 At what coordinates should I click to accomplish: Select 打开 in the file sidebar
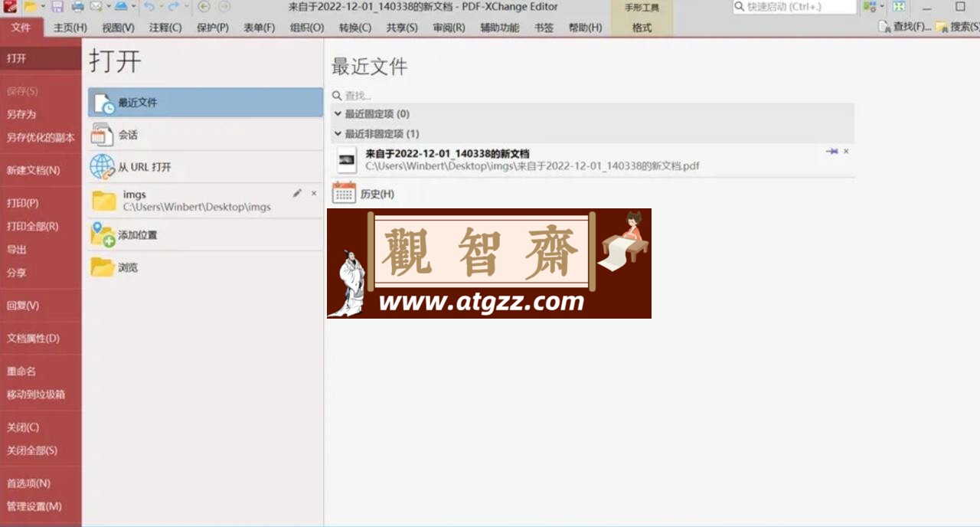tap(41, 58)
